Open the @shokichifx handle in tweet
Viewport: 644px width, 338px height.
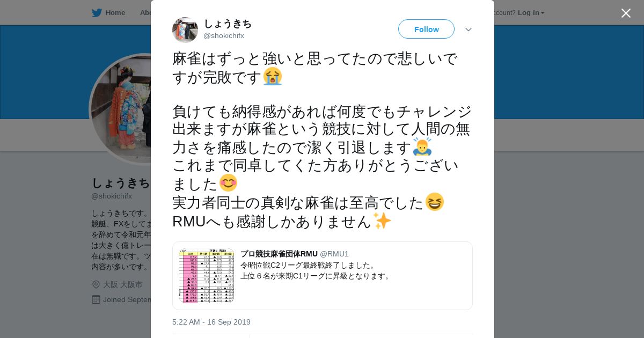[x=224, y=36]
